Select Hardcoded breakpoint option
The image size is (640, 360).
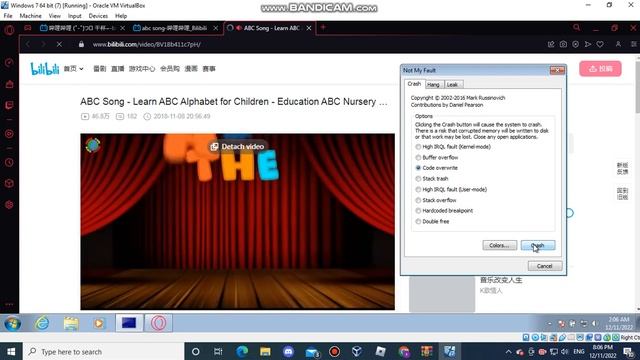[x=444, y=211]
